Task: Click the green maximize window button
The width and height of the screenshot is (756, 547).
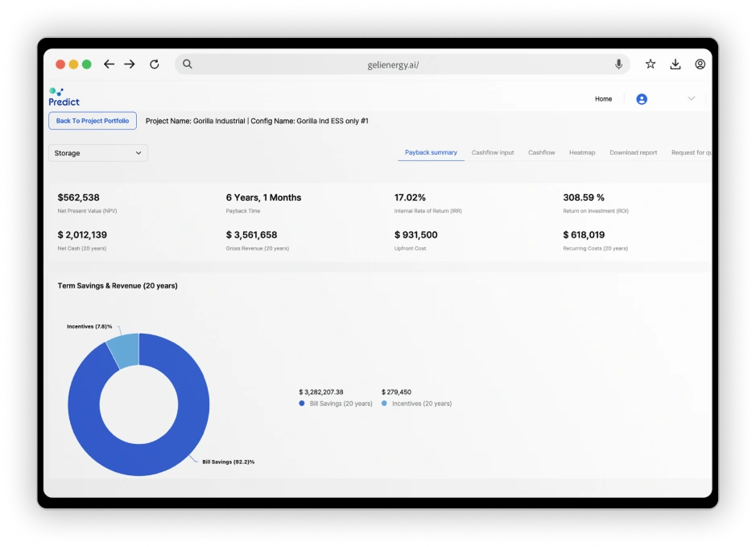Action: click(87, 64)
